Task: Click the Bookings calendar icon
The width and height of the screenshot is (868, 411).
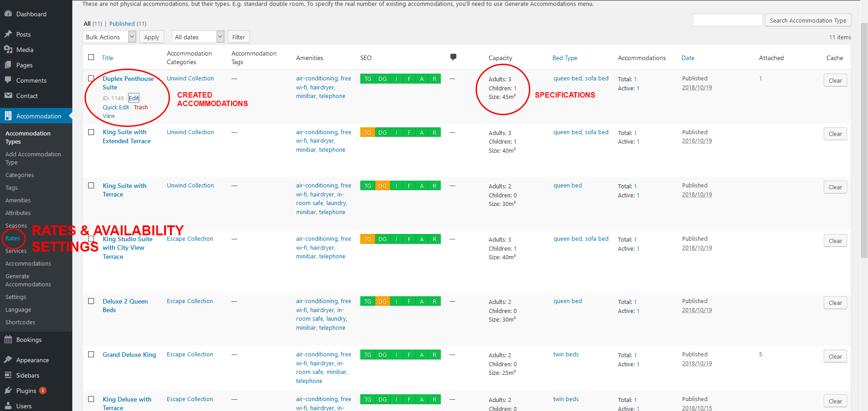Action: (x=8, y=340)
